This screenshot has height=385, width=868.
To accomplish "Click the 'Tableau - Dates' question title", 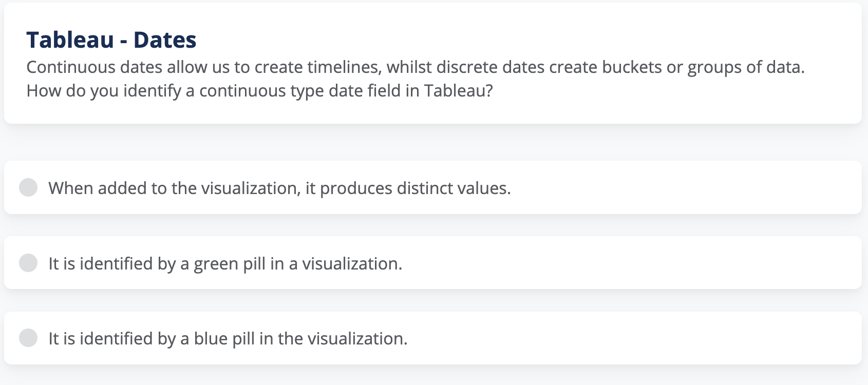I will [111, 40].
